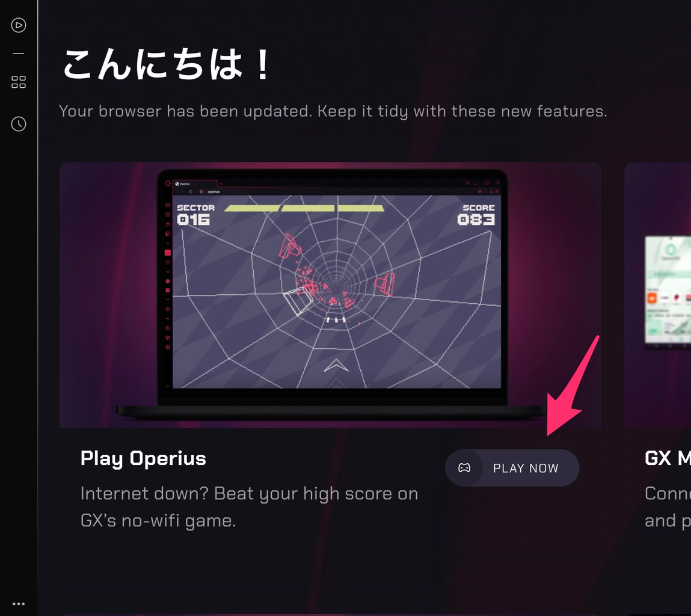Viewport: 691px width, 616px height.
Task: Click the yellow progress bar in the game preview
Action: pyautogui.click(x=304, y=208)
